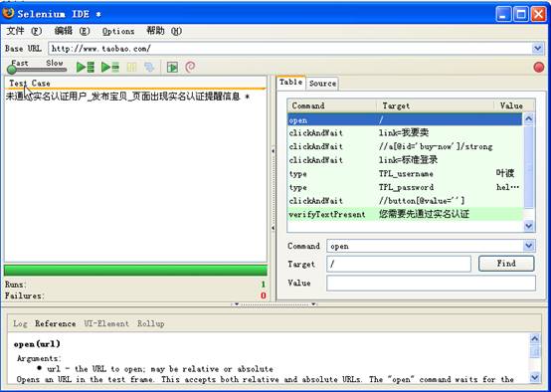Click the greyed Step toolbar icon

[x=150, y=67]
